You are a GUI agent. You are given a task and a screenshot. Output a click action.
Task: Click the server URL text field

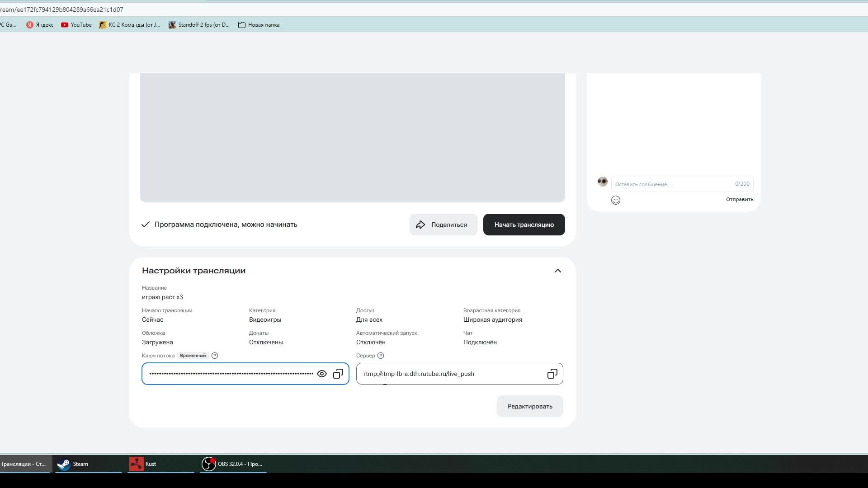pyautogui.click(x=450, y=374)
